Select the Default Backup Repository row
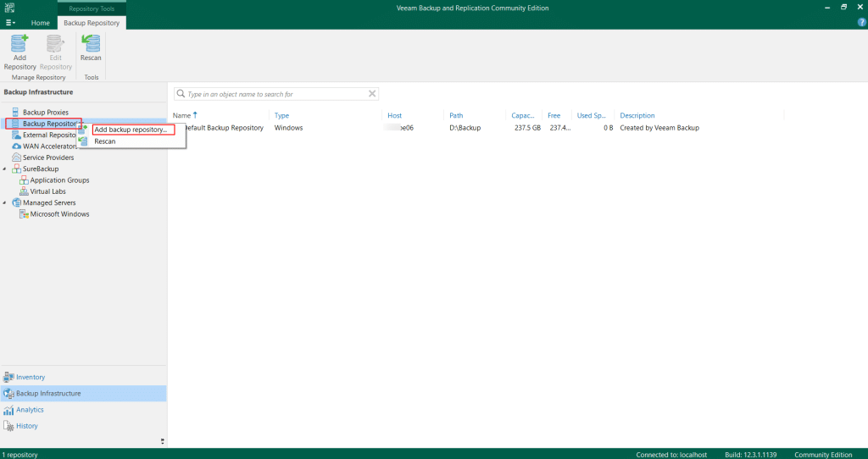Image resolution: width=868 pixels, height=459 pixels. point(476,128)
